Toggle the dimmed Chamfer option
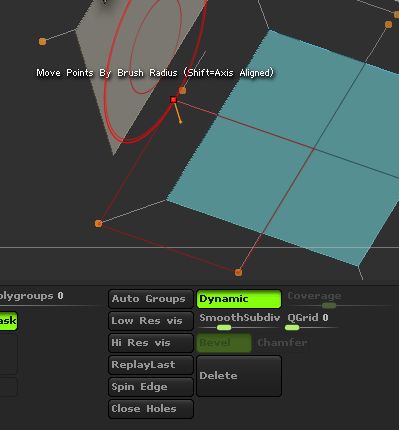 282,343
